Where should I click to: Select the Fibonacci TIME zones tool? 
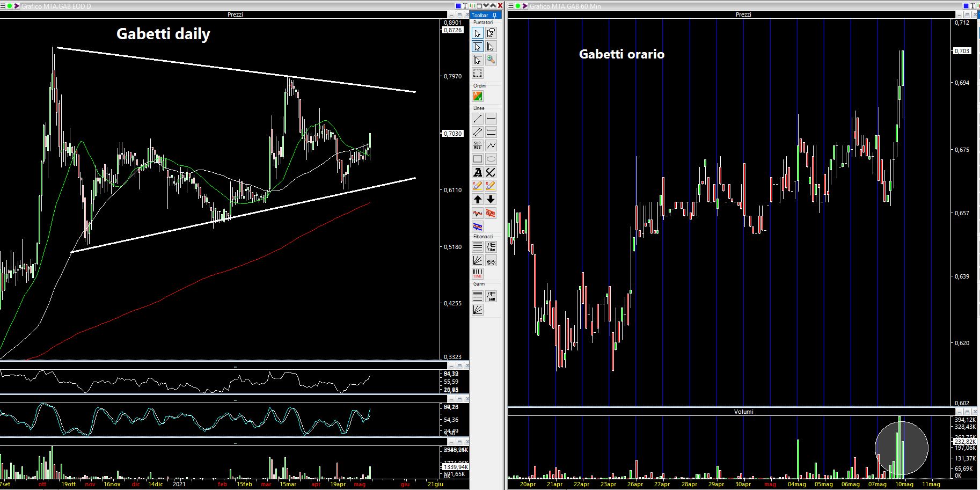[477, 274]
